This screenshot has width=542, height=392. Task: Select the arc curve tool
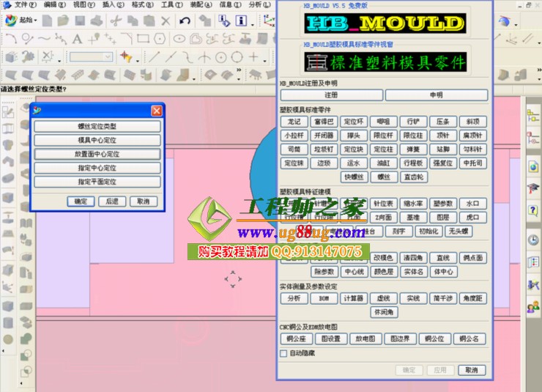[x=11, y=38]
